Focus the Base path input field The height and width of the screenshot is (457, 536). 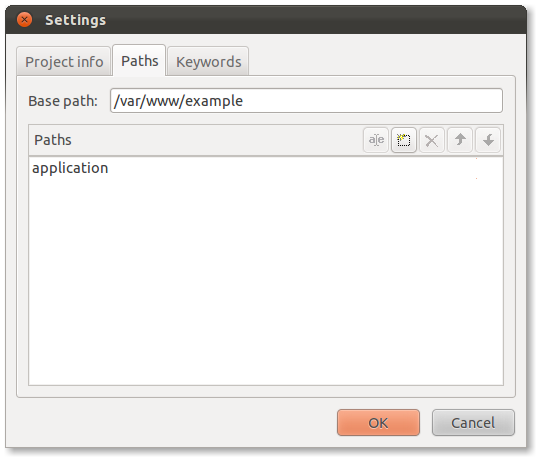point(306,101)
